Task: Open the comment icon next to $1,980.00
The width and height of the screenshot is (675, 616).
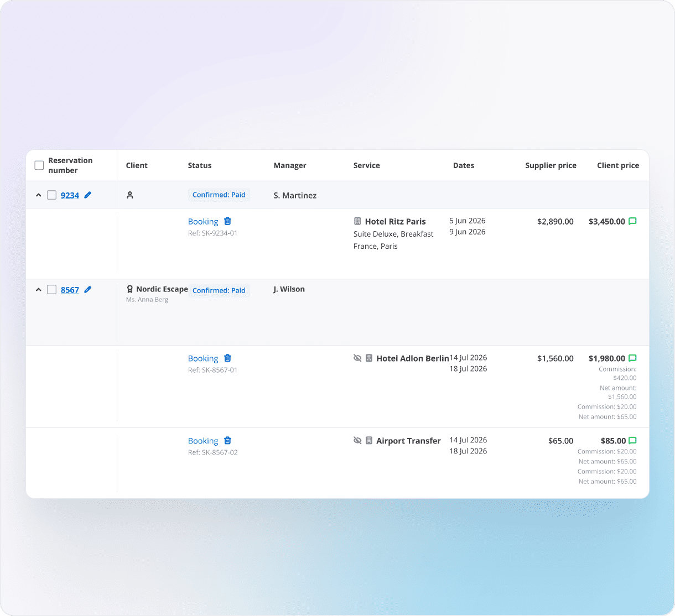Action: (632, 358)
